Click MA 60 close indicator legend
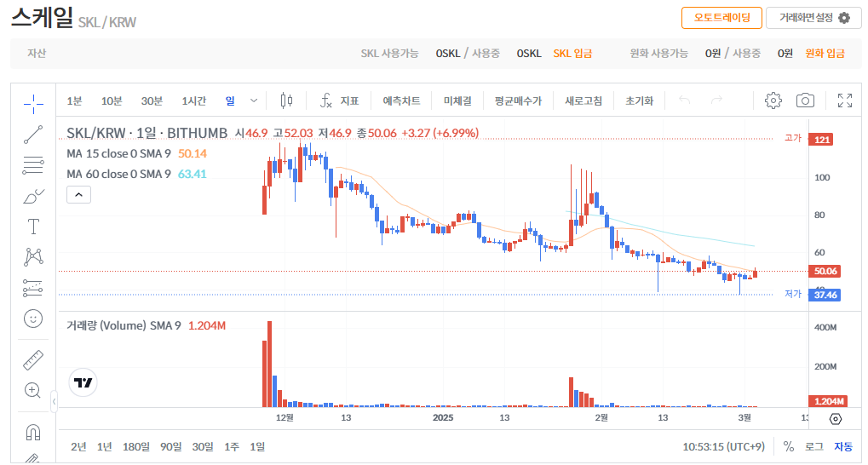This screenshot has height=465, width=868. [x=118, y=174]
